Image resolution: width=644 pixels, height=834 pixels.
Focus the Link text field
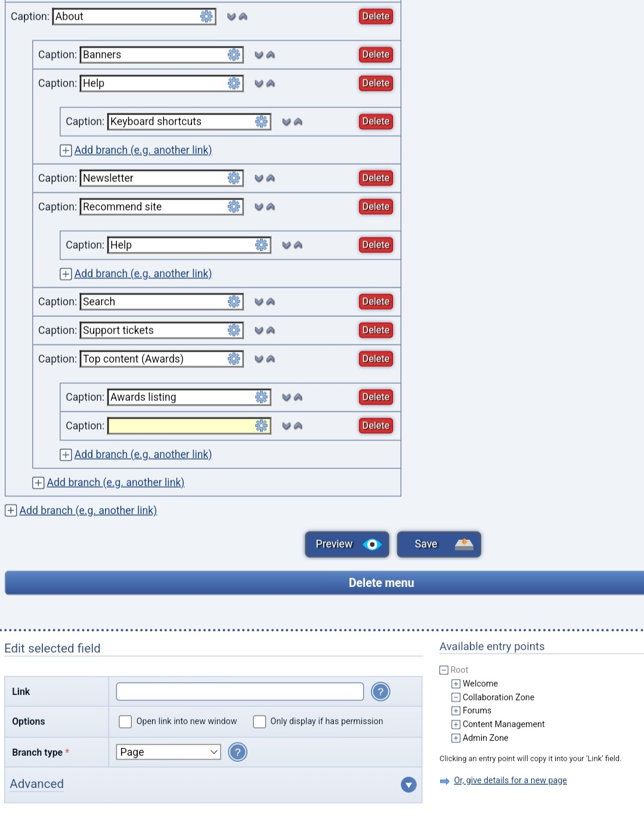pos(240,692)
